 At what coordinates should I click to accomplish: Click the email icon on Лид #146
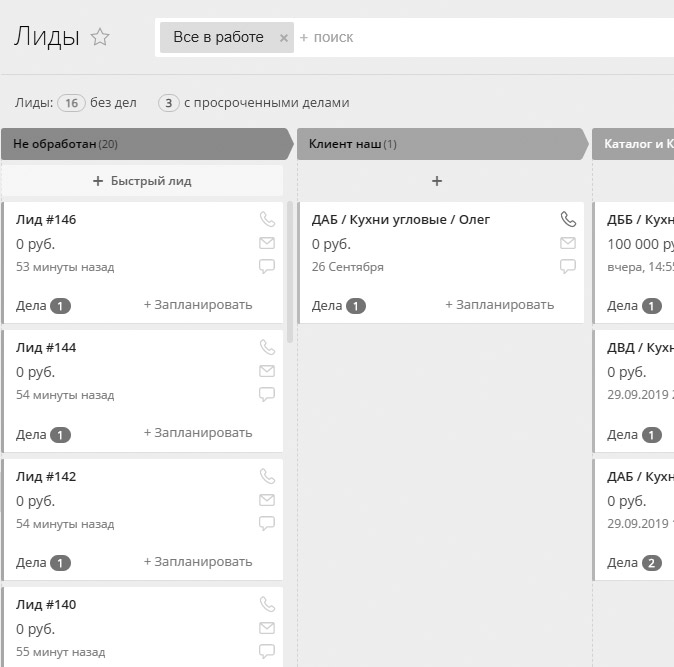point(267,243)
